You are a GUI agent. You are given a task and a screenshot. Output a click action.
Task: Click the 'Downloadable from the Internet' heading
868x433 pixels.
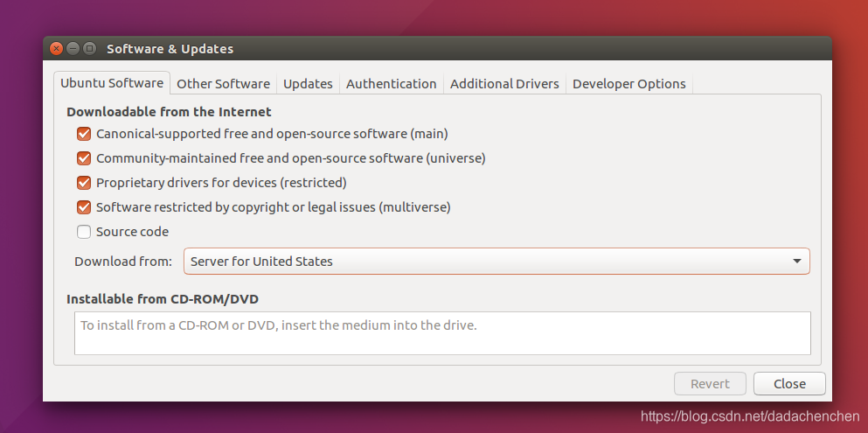coord(169,112)
